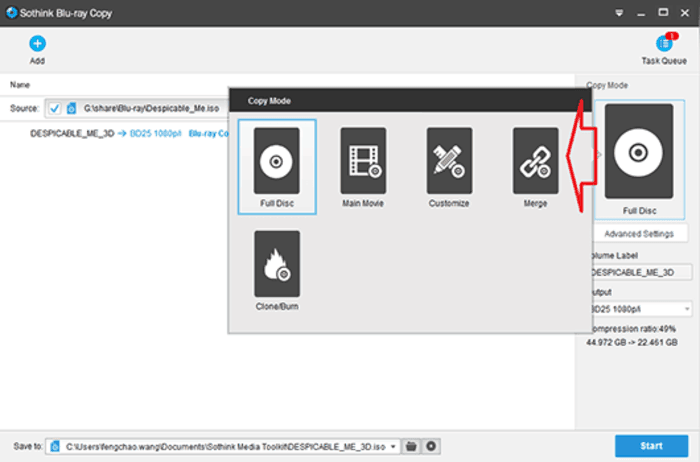700x462 pixels.
Task: Browse output folder with folder icon
Action: pos(411,446)
